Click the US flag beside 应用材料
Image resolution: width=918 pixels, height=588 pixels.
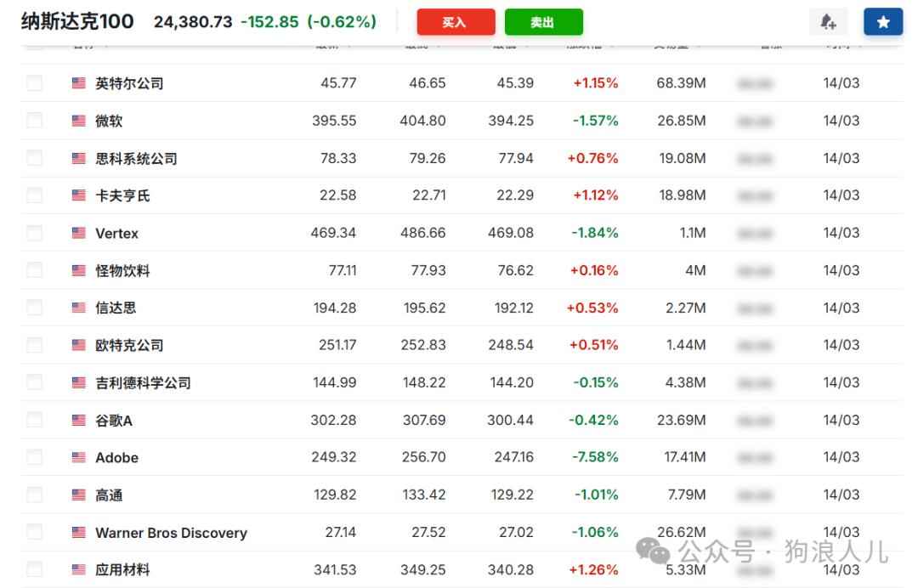tap(79, 569)
